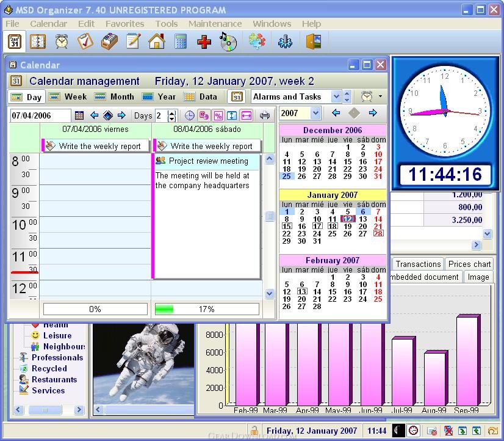
Task: Open the address book icon in toolbar
Action: (x=38, y=42)
